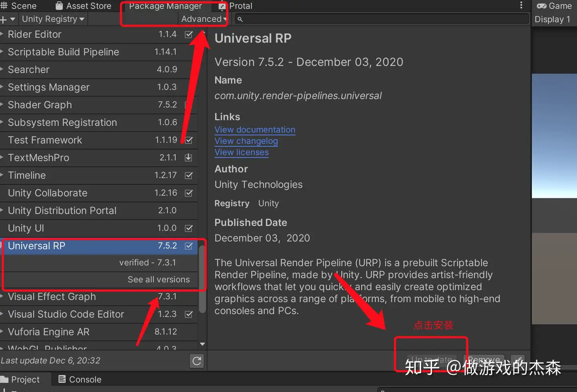Select the Visual Studio Code Editor package

point(99,314)
